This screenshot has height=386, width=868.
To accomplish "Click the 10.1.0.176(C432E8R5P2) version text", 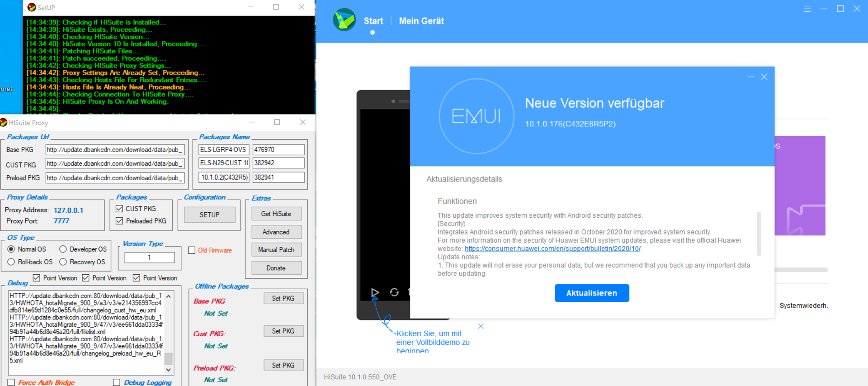I will pos(570,124).
